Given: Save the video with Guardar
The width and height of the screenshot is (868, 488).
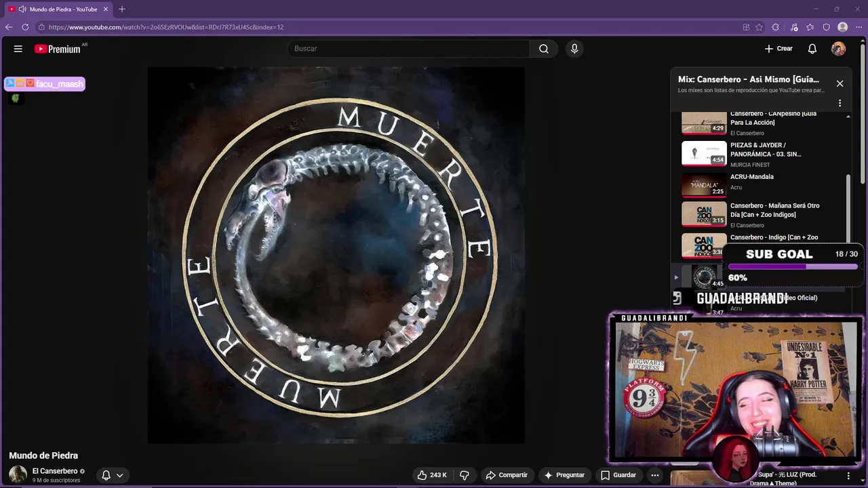Looking at the screenshot, I should [618, 475].
